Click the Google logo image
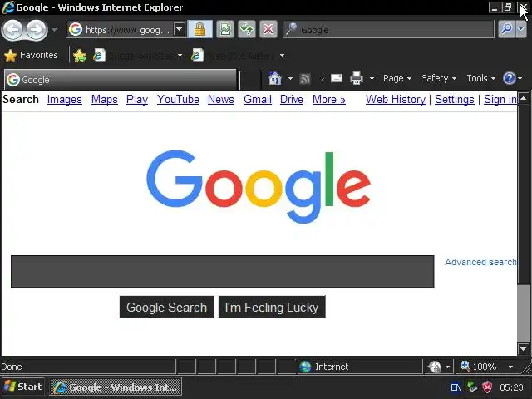 tap(259, 186)
